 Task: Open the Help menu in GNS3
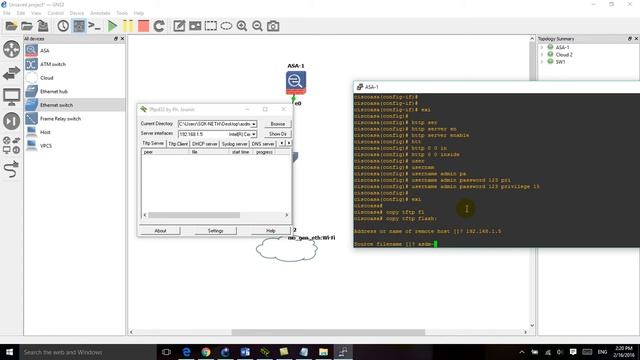pyautogui.click(x=139, y=13)
